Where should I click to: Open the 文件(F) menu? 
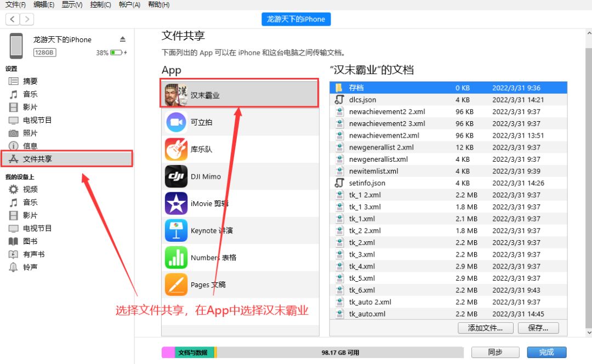click(x=15, y=4)
